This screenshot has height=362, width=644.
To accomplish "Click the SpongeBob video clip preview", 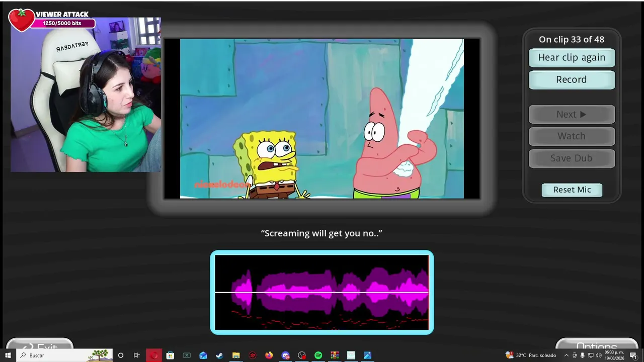I will [322, 119].
